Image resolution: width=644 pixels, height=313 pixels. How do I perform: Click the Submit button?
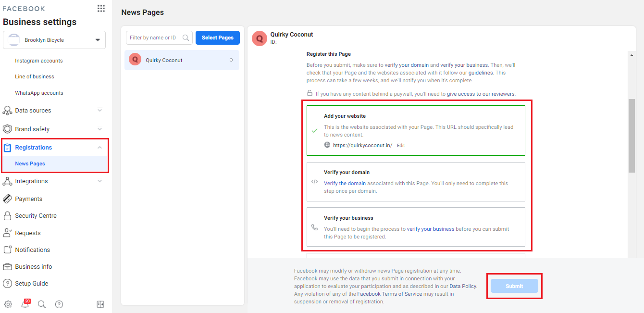tap(514, 286)
